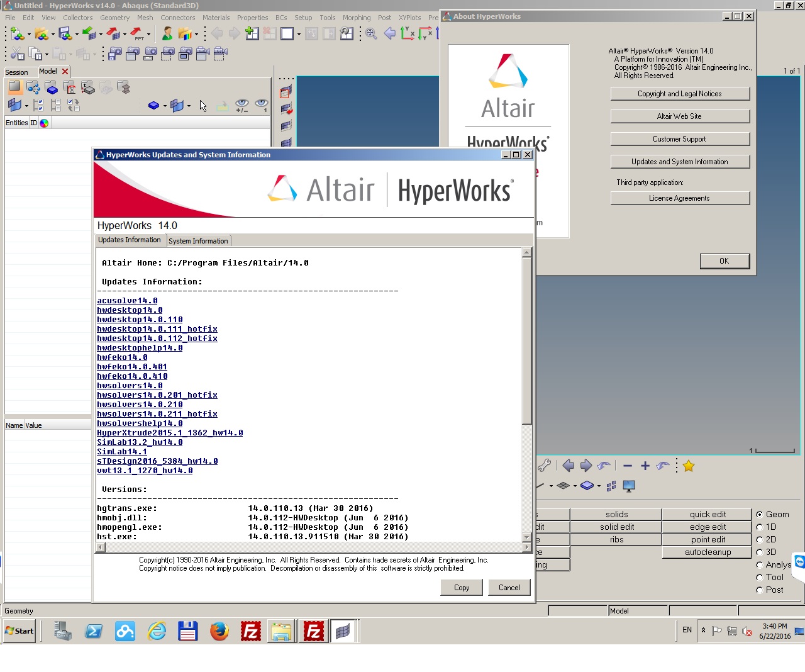Open the acusolve14.0 update link
This screenshot has height=672, width=805.
point(127,301)
